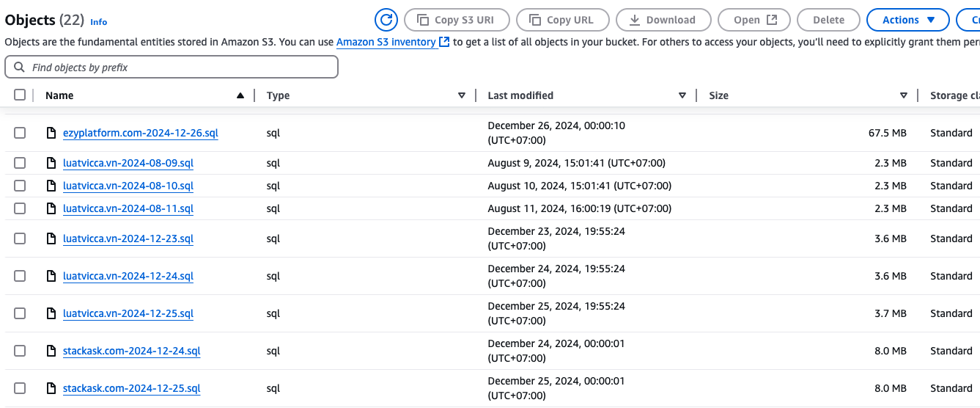Click file icon beside luatvicca.vn-2024-08-09.sql
This screenshot has height=408, width=980.
51,163
